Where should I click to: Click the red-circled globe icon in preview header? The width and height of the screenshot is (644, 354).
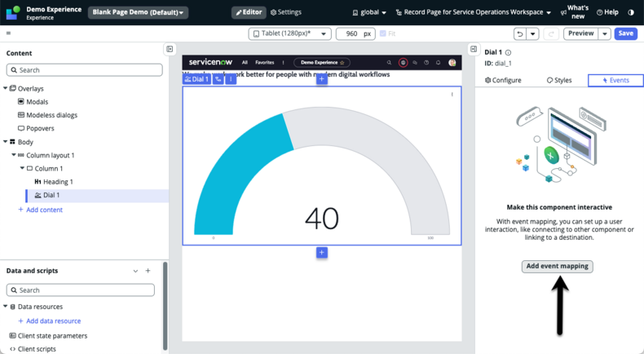403,63
